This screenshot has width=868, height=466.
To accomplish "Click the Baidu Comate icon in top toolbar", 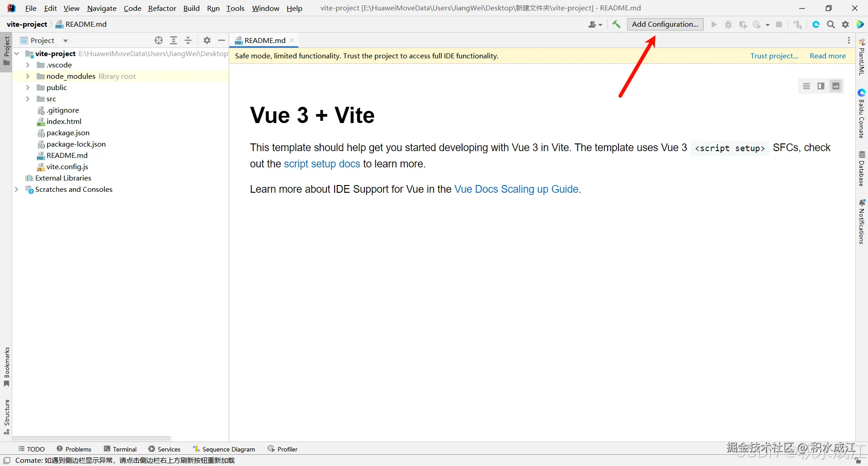I will [816, 24].
